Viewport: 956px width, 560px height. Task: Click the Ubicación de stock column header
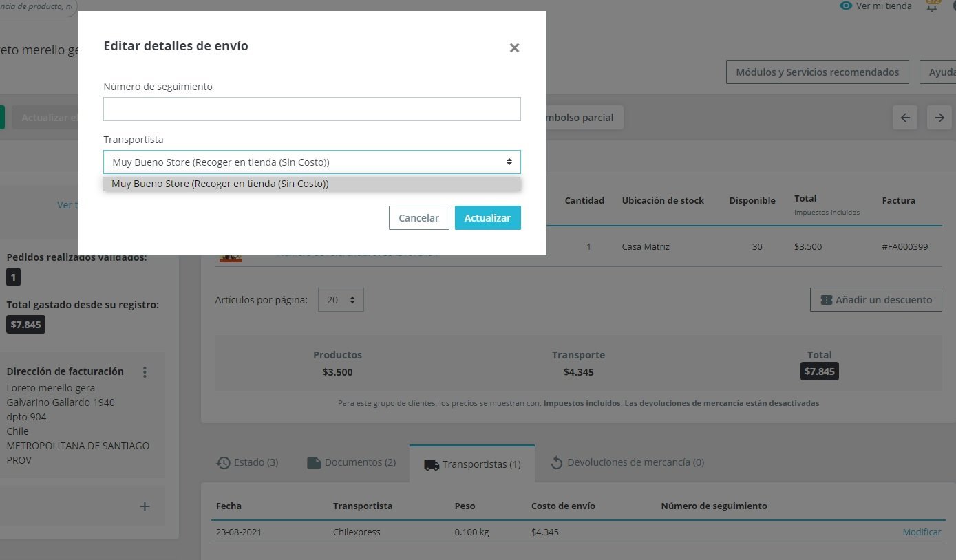(663, 200)
